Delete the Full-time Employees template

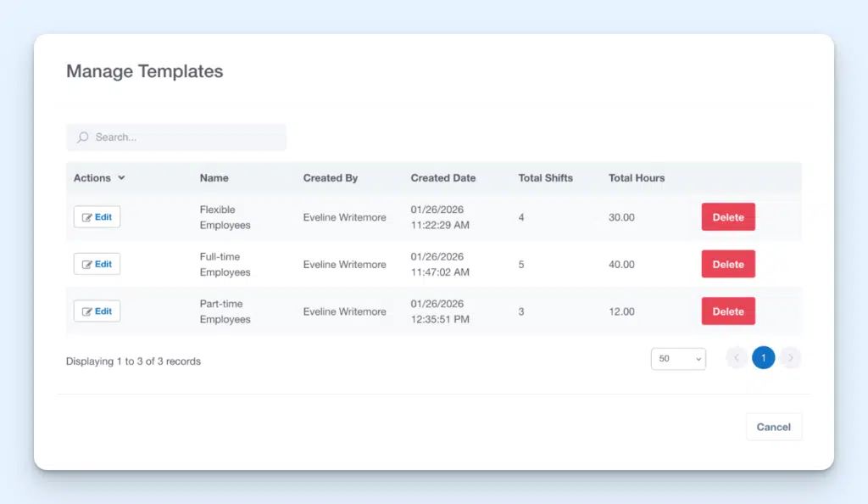727,264
